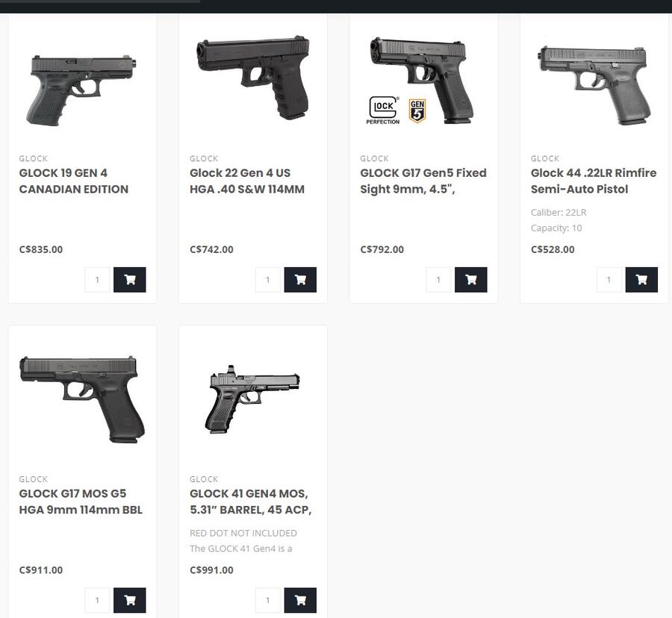This screenshot has width=672, height=618.
Task: Click quantity field for GLOCK 19 GEN 4
Action: (x=97, y=280)
